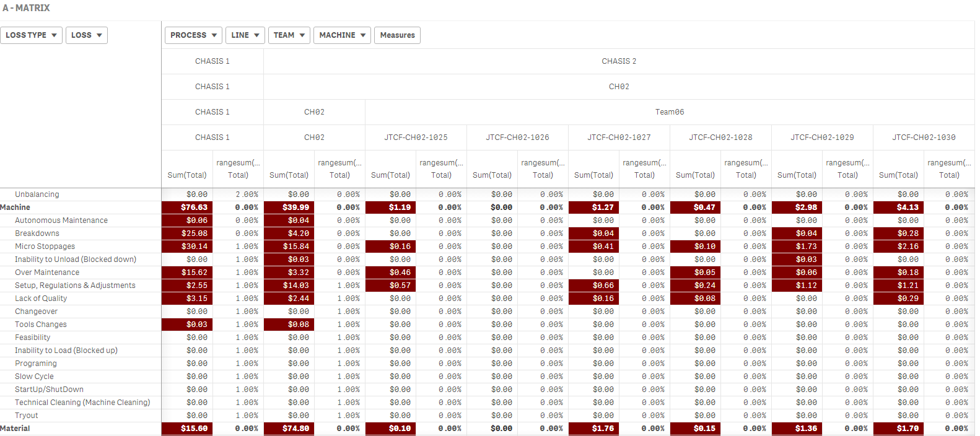Viewport: 980px width, 436px height.
Task: Click the $25.08 Breakdowns cell
Action: 187,233
